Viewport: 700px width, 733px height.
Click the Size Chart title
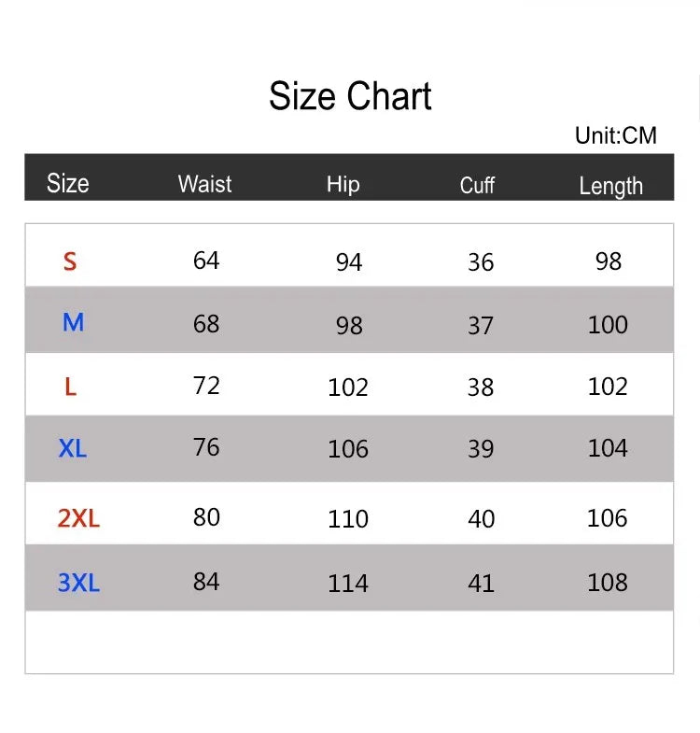[350, 97]
